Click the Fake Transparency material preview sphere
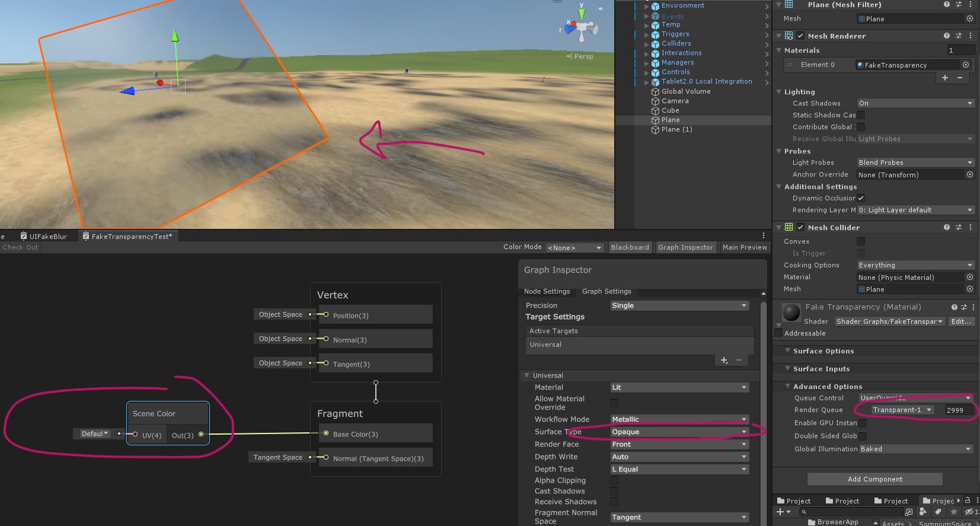The image size is (980, 526). (791, 312)
